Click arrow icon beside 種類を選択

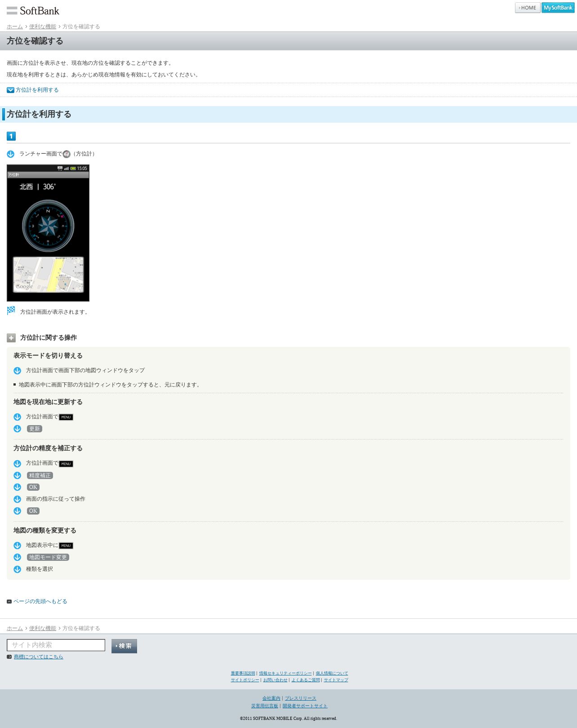click(x=18, y=569)
